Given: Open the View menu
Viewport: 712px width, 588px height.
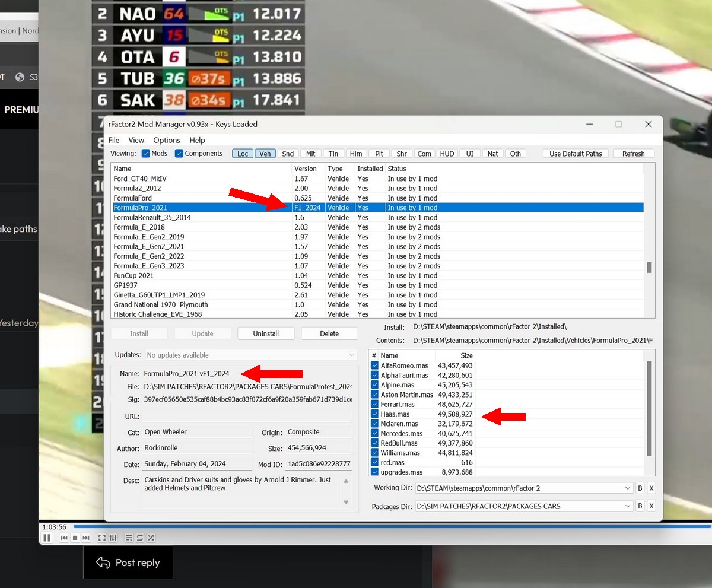Looking at the screenshot, I should (x=136, y=140).
